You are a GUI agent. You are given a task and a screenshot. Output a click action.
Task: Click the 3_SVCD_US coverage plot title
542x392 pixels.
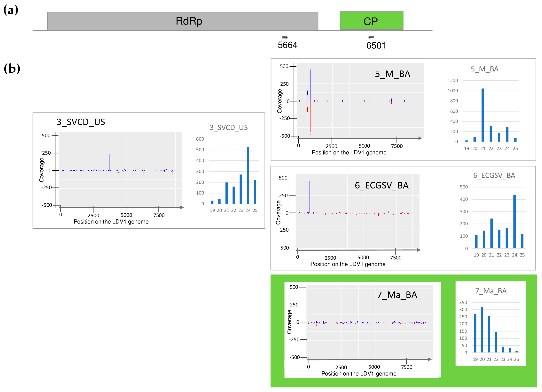(x=81, y=122)
